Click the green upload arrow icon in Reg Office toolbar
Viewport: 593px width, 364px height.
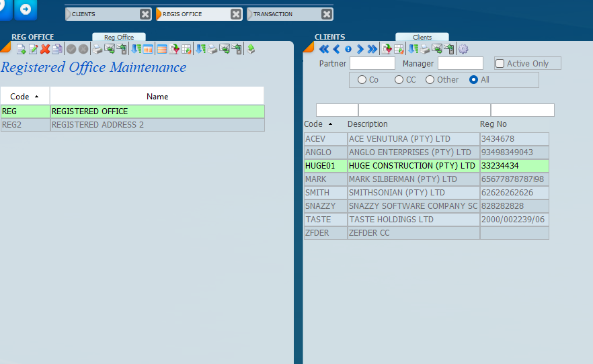pyautogui.click(x=251, y=49)
